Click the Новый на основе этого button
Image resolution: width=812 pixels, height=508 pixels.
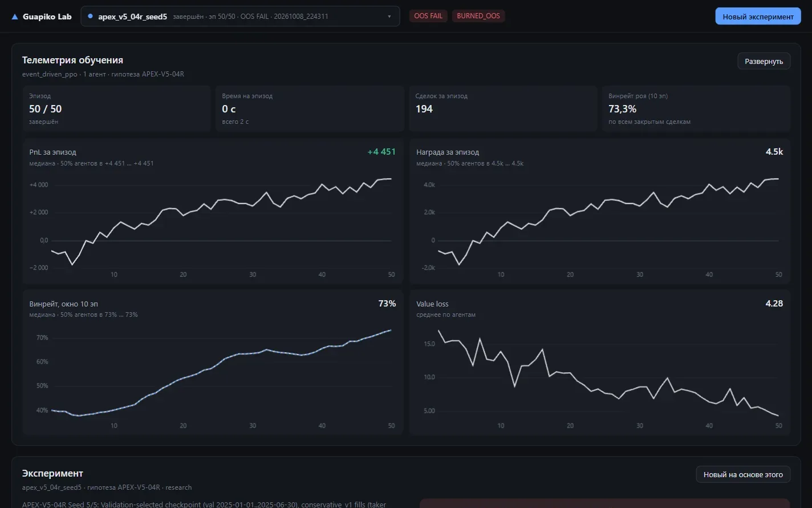tap(743, 474)
